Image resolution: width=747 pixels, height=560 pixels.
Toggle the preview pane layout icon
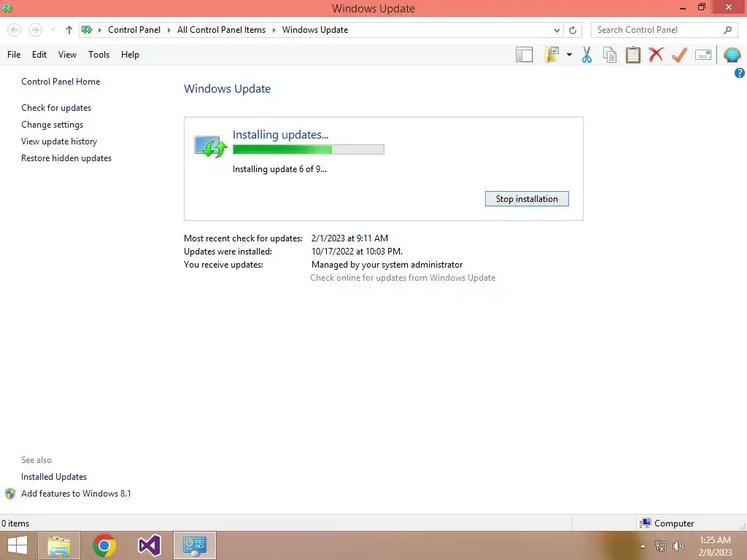pyautogui.click(x=524, y=55)
